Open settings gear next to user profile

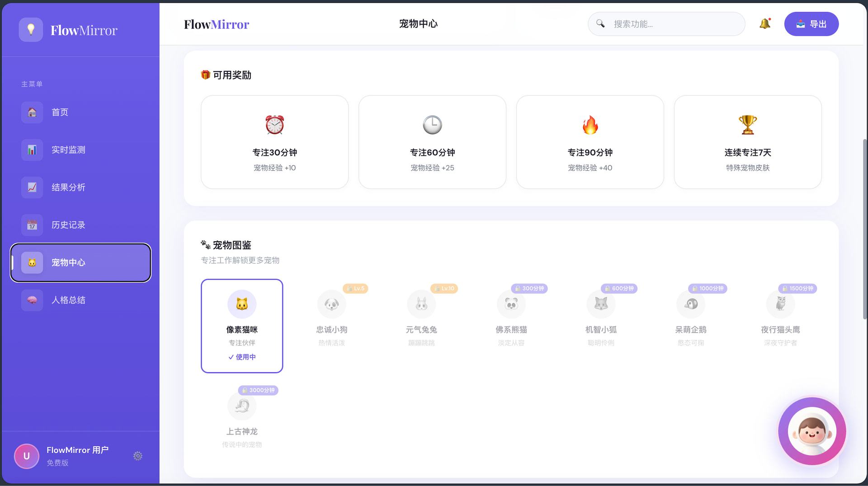tap(138, 456)
